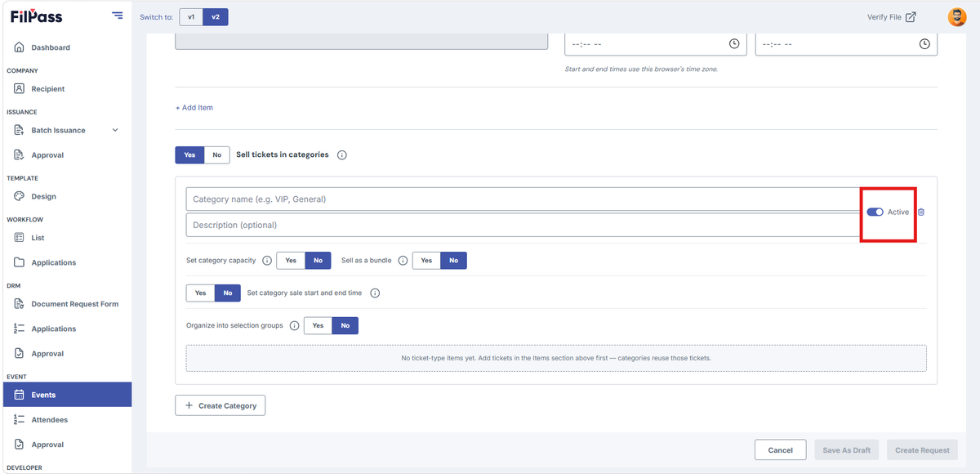Open the Verify File link

[x=892, y=17]
